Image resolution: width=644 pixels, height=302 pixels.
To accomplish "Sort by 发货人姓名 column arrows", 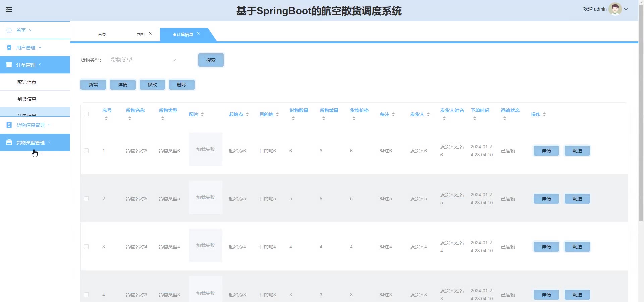I will [444, 118].
